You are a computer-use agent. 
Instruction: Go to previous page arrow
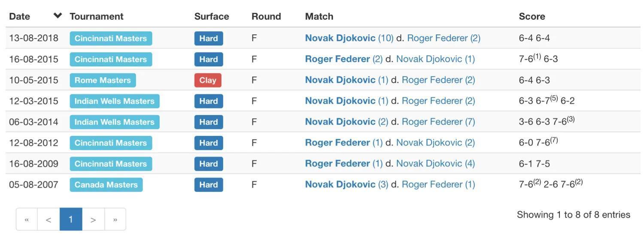[x=49, y=219]
